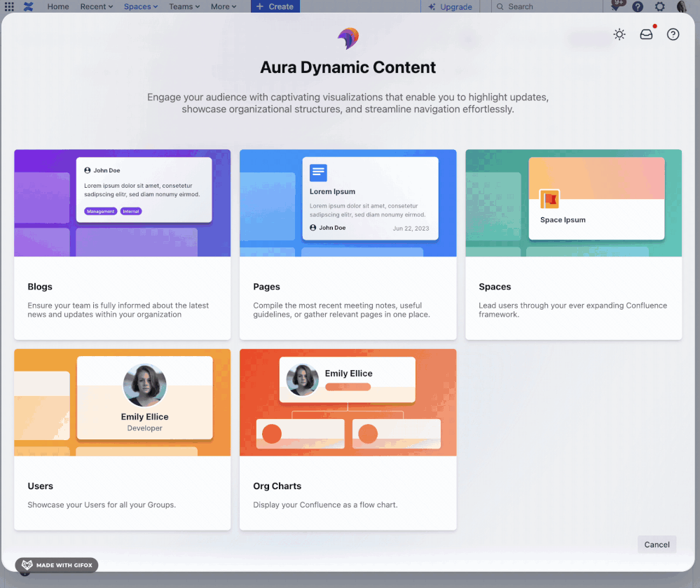Expand the Spaces dropdown
700x588 pixels.
[x=141, y=7]
